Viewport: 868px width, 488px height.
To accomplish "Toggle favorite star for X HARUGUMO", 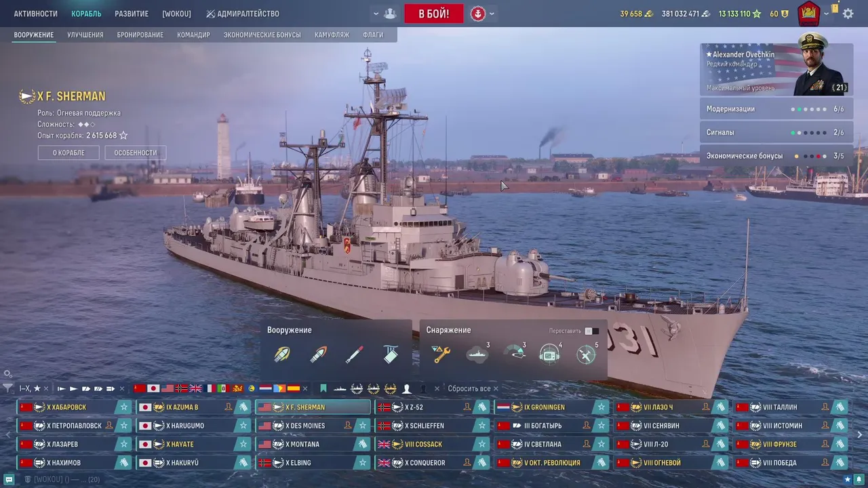I will (x=243, y=426).
